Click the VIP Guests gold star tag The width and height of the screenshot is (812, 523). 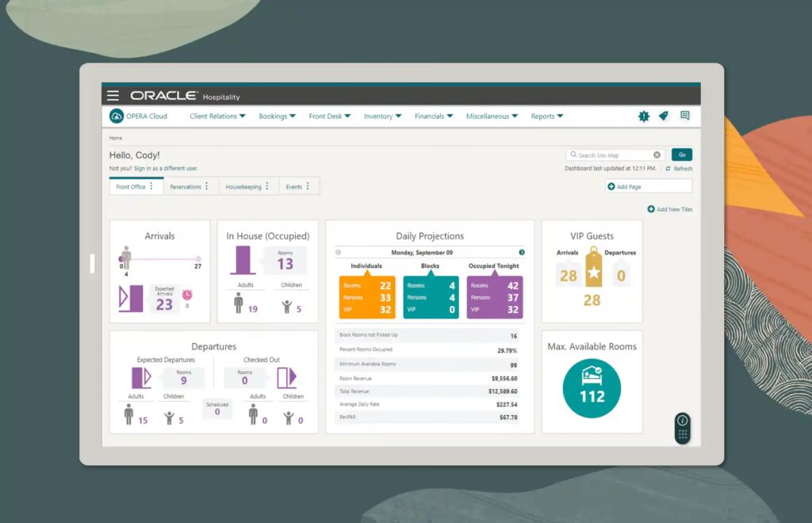click(592, 271)
